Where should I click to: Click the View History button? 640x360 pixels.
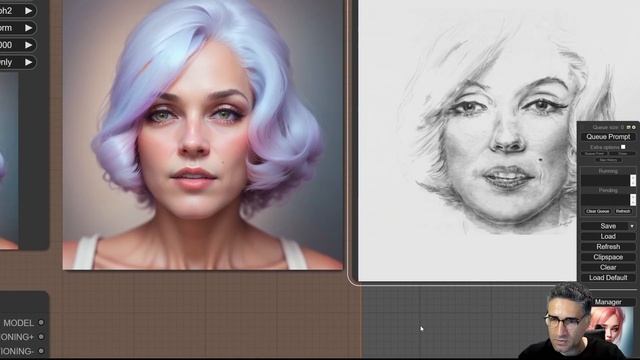click(x=608, y=160)
